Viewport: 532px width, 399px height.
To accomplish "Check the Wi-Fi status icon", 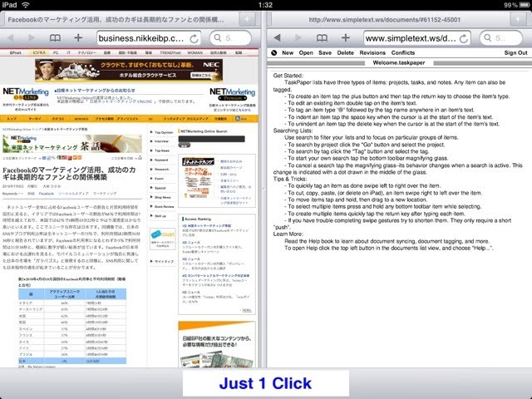I will 26,5.
